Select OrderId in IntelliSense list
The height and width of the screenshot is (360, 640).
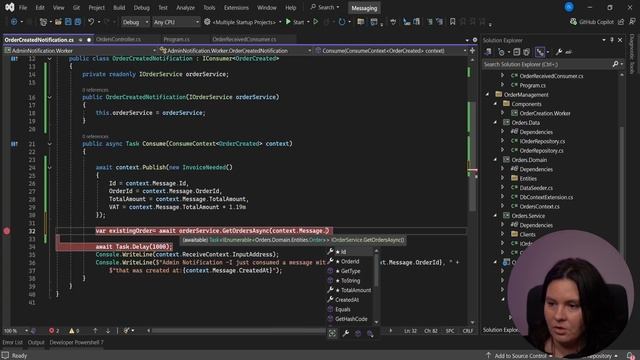pos(350,261)
